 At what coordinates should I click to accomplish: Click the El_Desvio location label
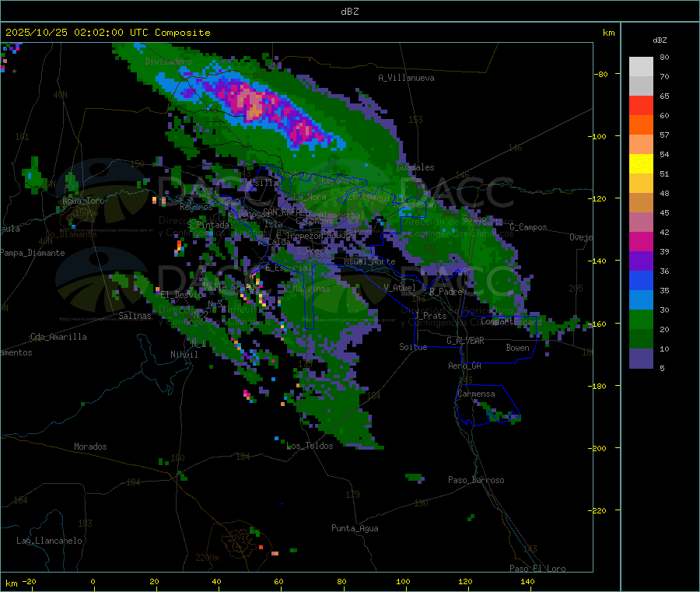pos(181,295)
